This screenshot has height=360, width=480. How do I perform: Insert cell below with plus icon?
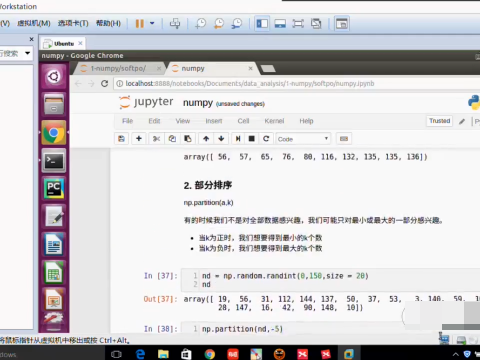139,139
